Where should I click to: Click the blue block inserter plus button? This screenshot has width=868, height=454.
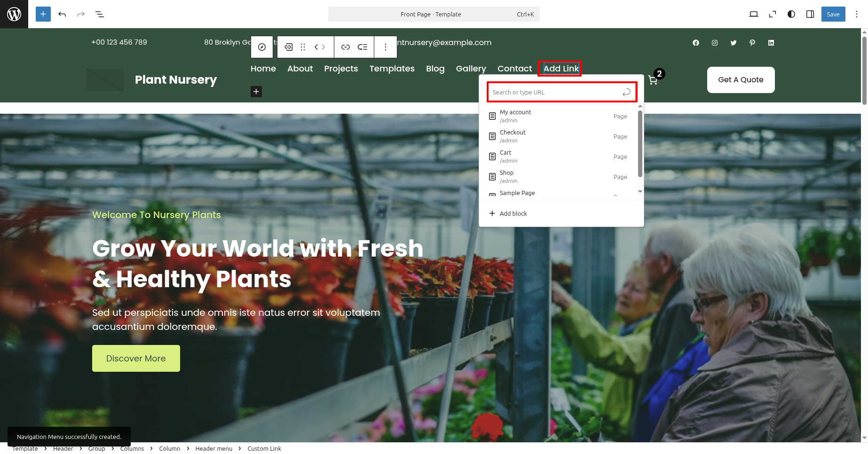point(43,14)
